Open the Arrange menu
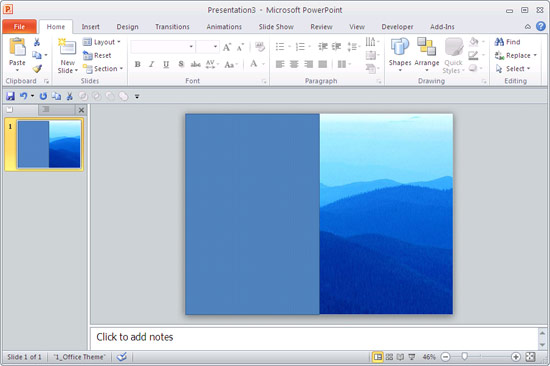The width and height of the screenshot is (550, 366). (427, 54)
